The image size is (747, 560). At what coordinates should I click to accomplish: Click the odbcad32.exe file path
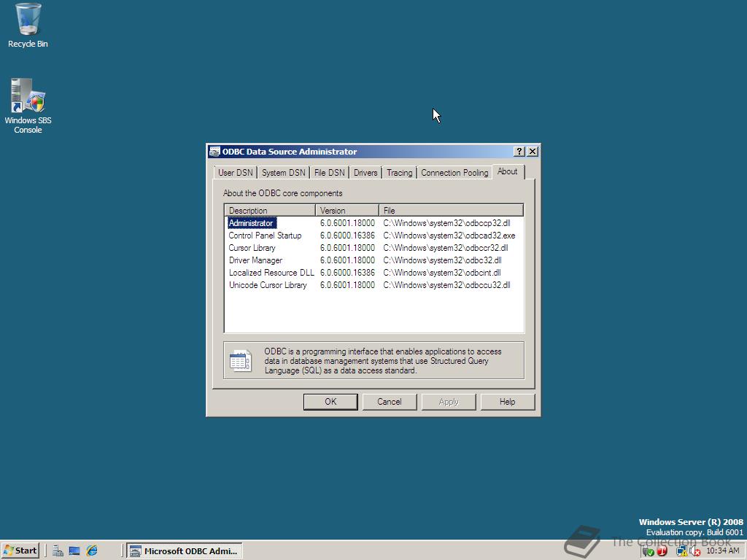(x=449, y=236)
